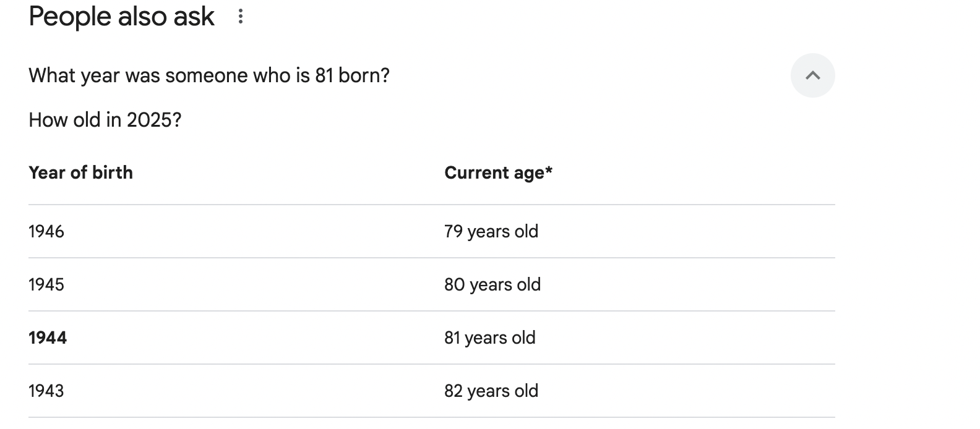Image resolution: width=980 pixels, height=429 pixels.
Task: Click question 'What year was someone who is 81 born?'
Action: click(x=209, y=75)
